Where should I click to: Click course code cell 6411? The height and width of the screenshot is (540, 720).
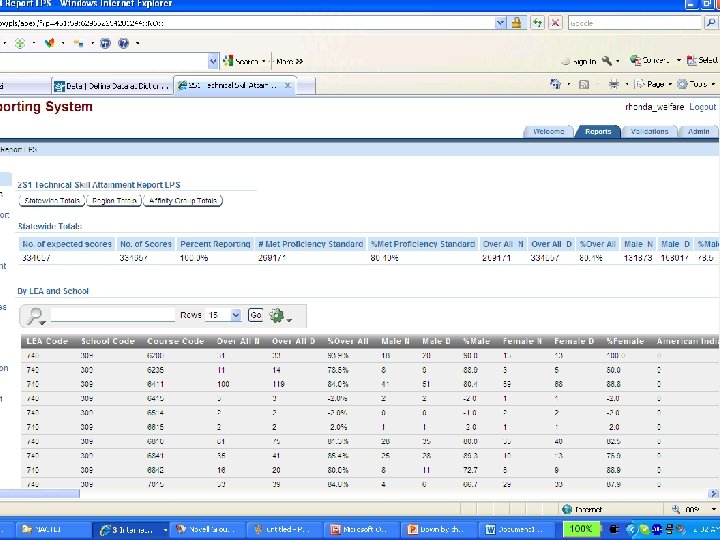coord(155,384)
